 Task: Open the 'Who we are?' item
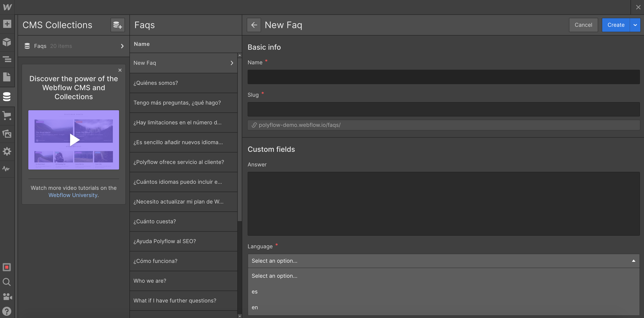(184, 281)
